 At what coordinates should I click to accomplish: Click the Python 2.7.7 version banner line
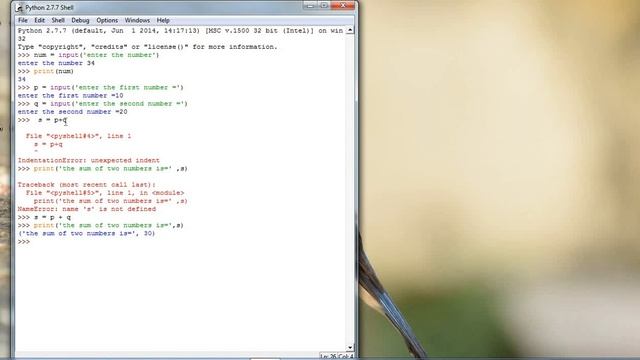click(180, 31)
